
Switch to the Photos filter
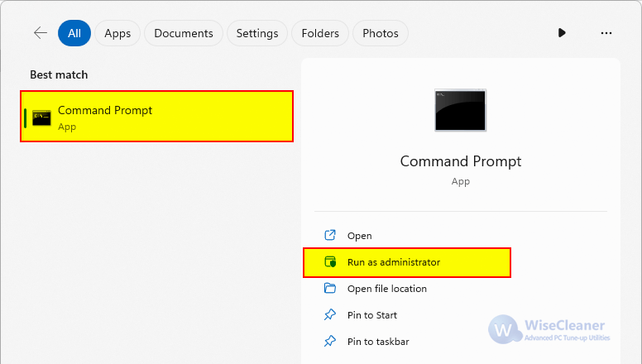pos(381,33)
